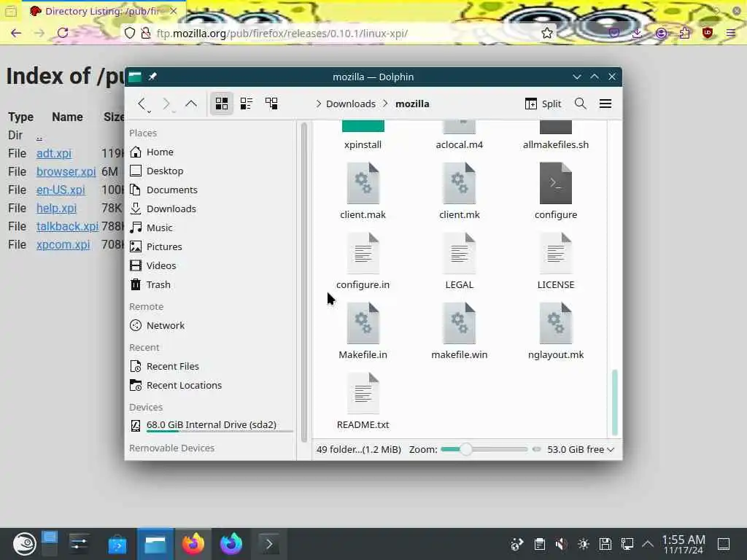Bookmark this page with the star icon
The height and width of the screenshot is (560, 747).
pyautogui.click(x=547, y=34)
